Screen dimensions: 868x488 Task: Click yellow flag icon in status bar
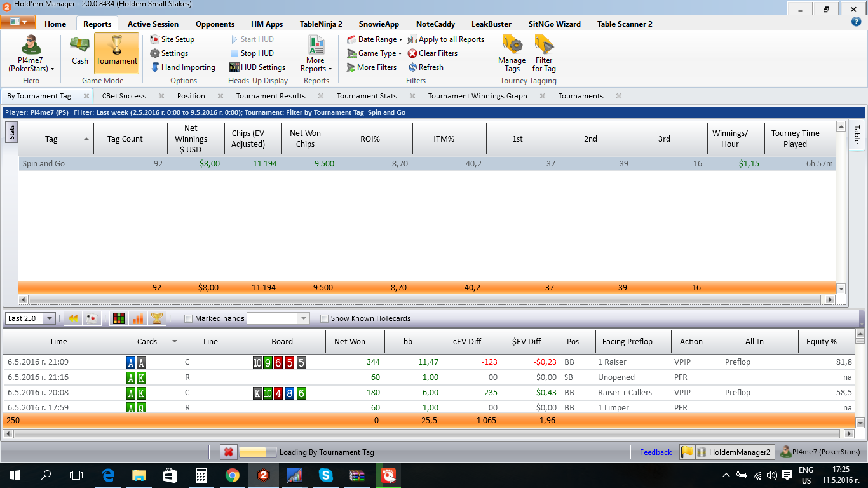click(x=687, y=452)
